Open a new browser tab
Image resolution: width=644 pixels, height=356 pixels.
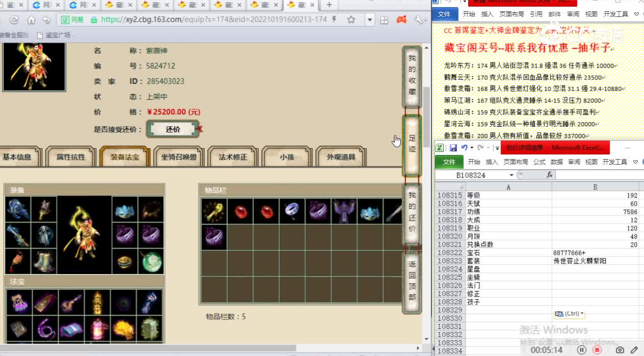pyautogui.click(x=329, y=5)
